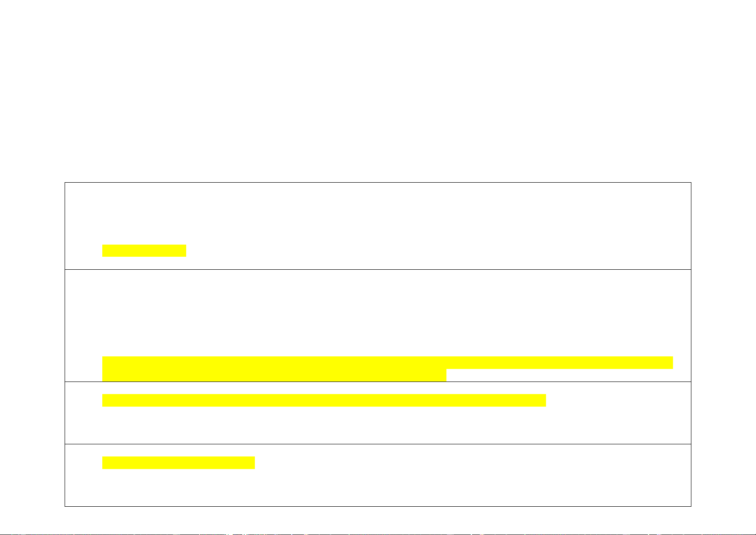Select the longest full-width yellow highlighted line
The width and height of the screenshot is (756, 535).
(x=388, y=363)
